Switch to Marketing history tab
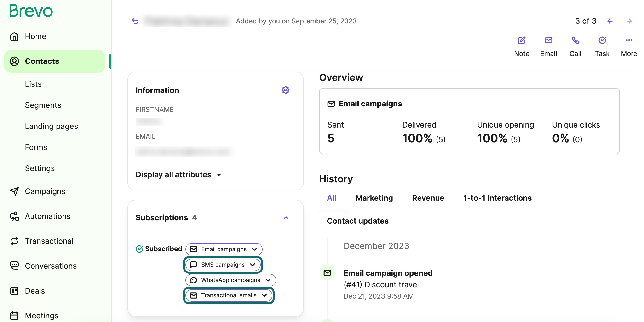 374,198
